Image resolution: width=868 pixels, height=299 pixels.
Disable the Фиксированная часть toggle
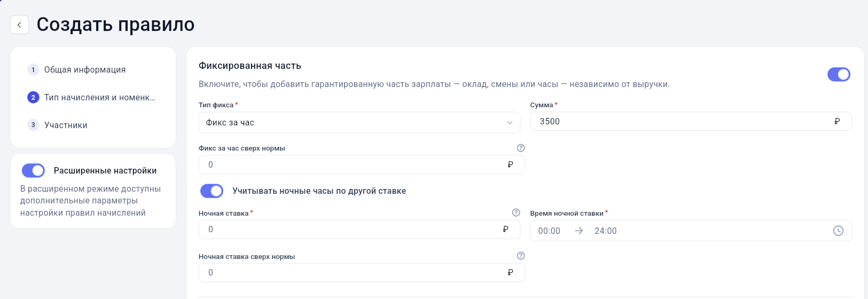pyautogui.click(x=839, y=74)
